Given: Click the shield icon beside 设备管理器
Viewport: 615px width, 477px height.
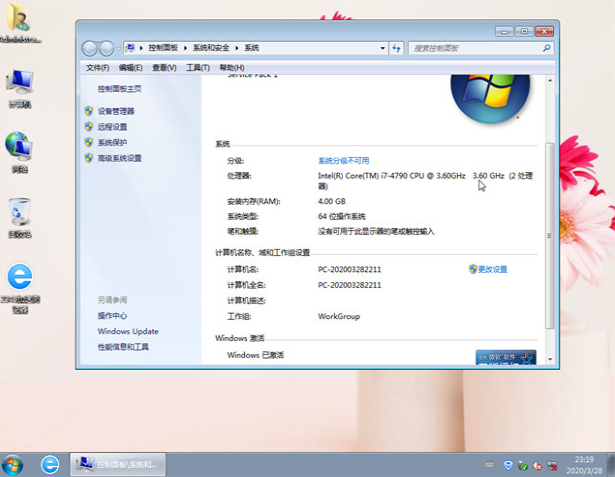Looking at the screenshot, I should pos(89,111).
